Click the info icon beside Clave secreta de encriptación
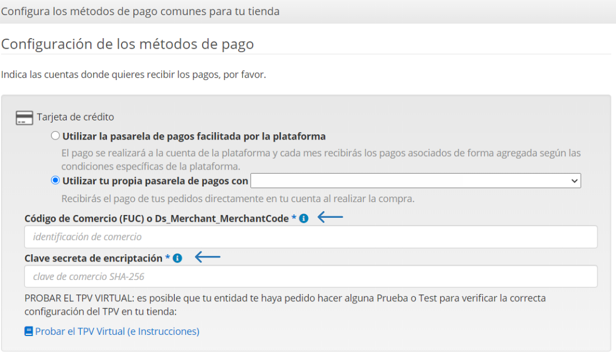Image resolution: width=616 pixels, height=364 pixels. point(178,258)
